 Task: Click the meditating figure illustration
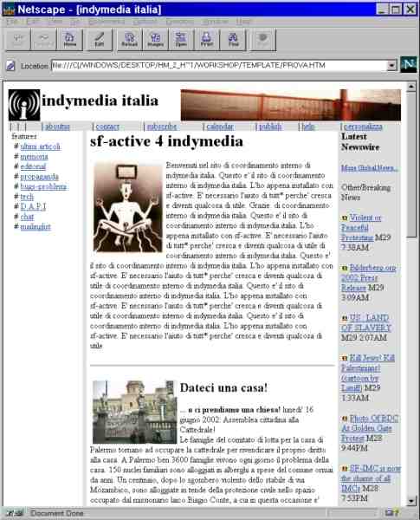pos(128,207)
